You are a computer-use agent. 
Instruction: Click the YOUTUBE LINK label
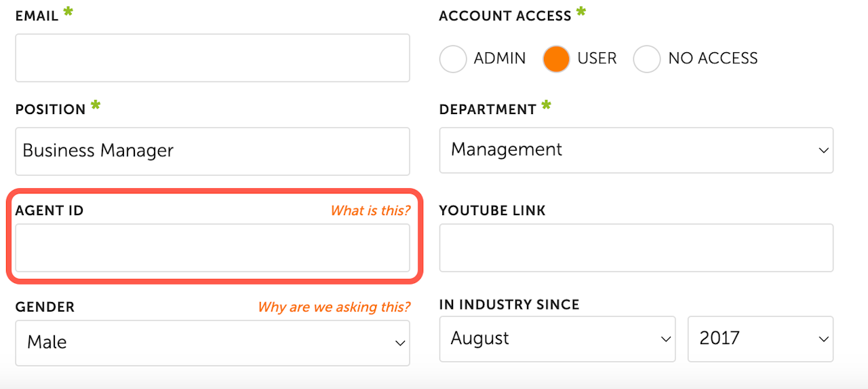[492, 210]
